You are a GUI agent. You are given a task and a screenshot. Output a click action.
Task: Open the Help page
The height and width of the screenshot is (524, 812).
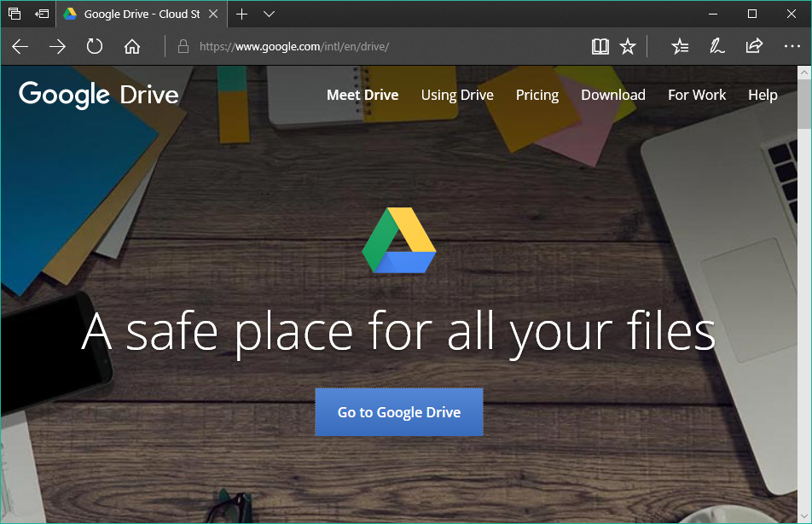763,96
